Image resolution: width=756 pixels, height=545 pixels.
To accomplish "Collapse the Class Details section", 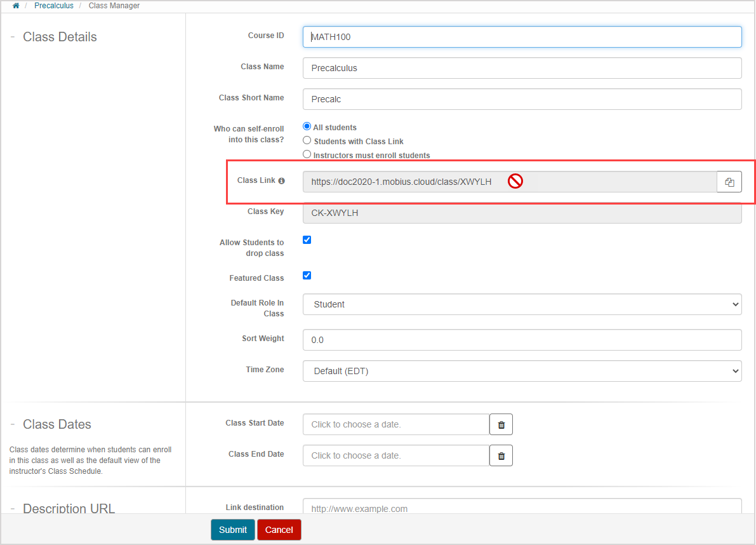I will pos(13,37).
